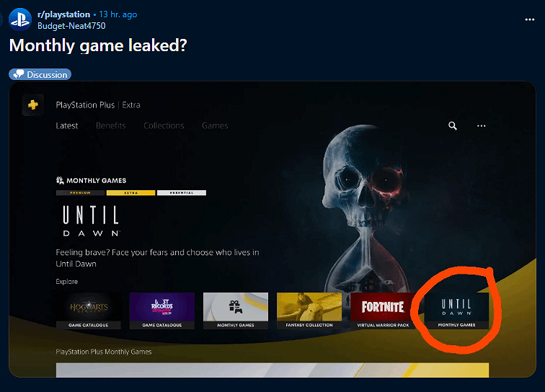
Task: Open the post options three-dot menu
Action: 530,19
